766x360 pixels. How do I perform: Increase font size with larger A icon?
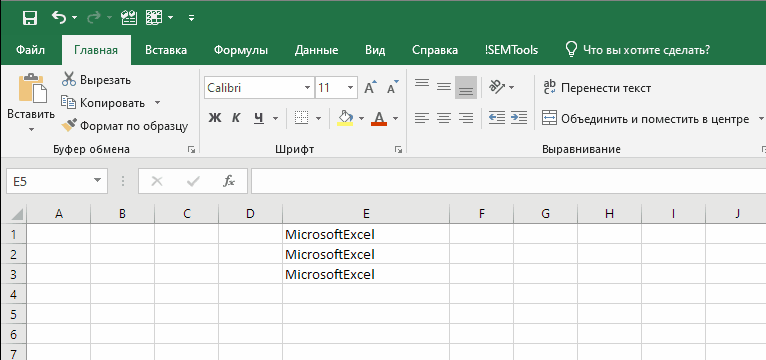click(x=370, y=87)
